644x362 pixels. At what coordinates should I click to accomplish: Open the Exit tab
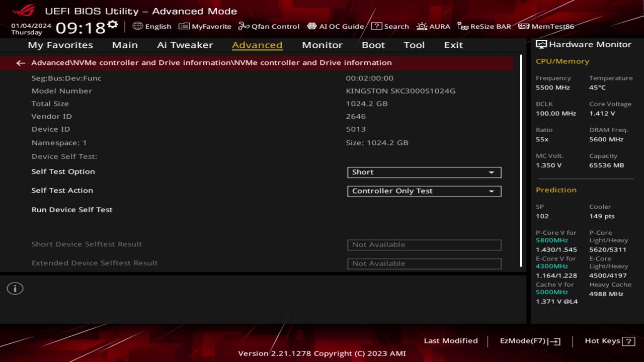[453, 45]
